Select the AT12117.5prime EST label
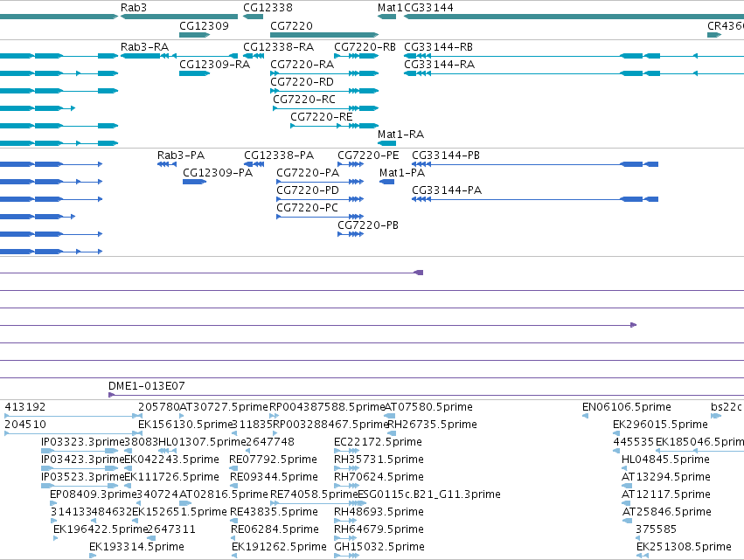 666,494
